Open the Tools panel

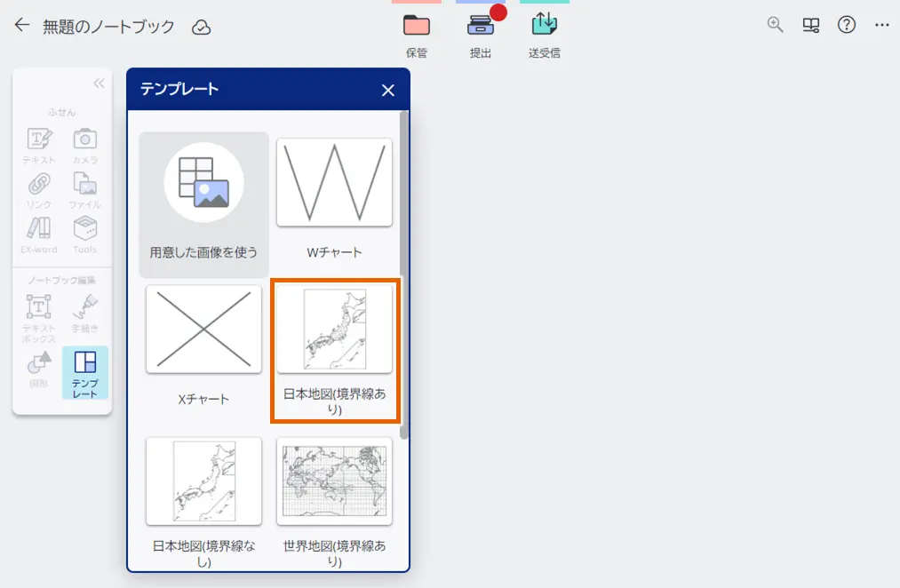pos(84,234)
